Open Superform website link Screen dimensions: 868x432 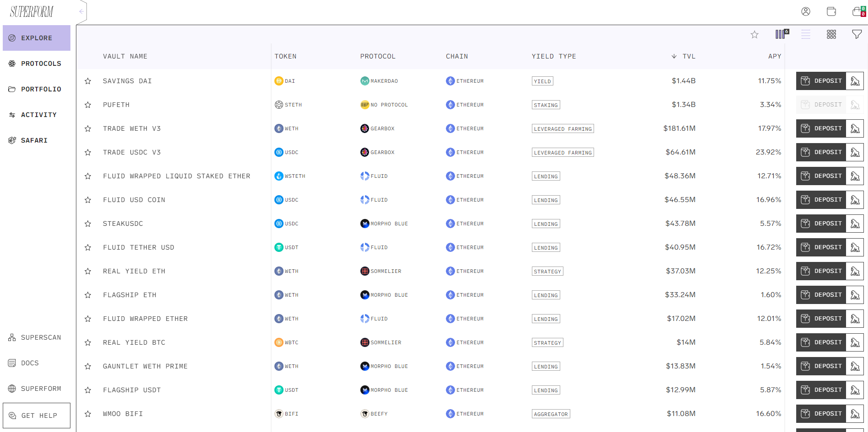click(x=37, y=389)
